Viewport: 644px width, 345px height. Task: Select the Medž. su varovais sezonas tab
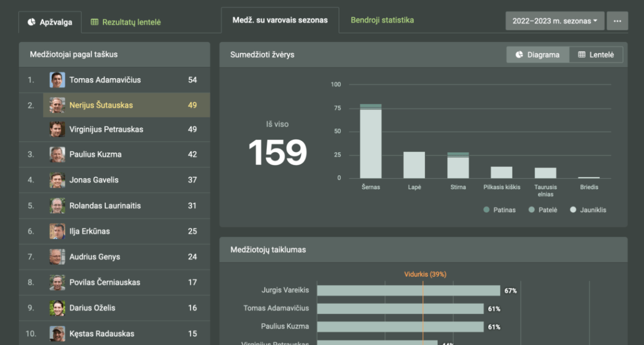pos(280,20)
